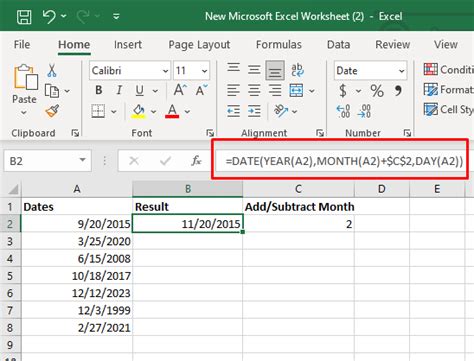
Task: Click the Save icon in title bar
Action: click(x=24, y=16)
